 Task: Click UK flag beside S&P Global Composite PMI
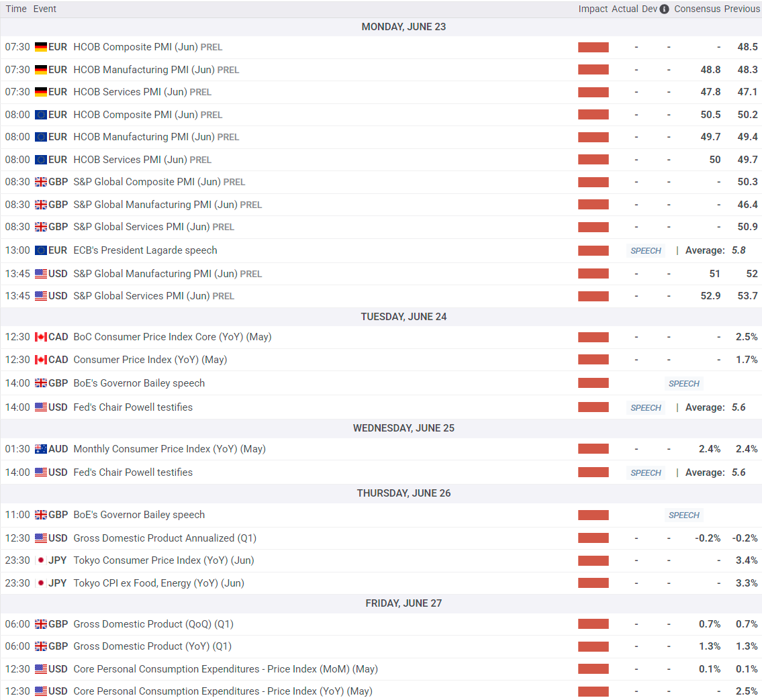pos(41,182)
